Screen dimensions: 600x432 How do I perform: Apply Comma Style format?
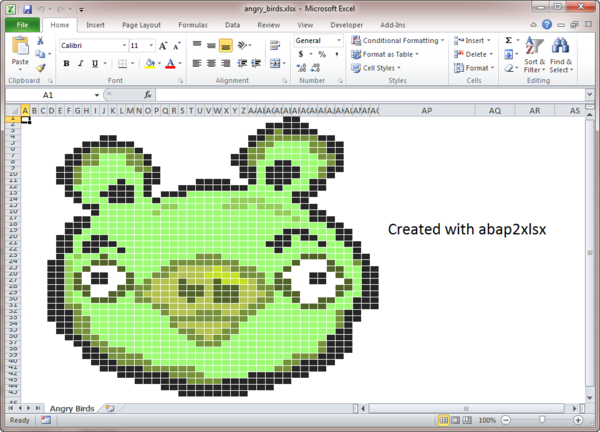[336, 54]
